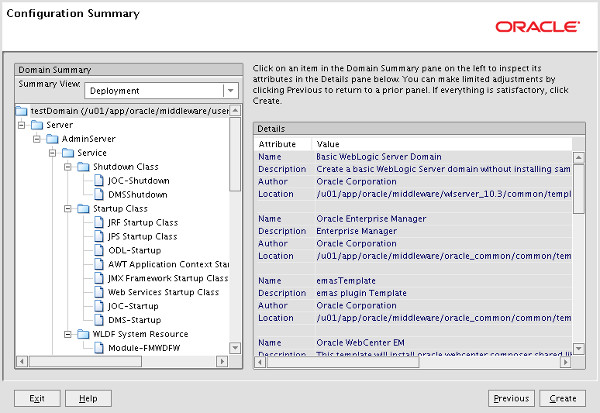Click the WLDF System Resource folder icon

coord(83,334)
